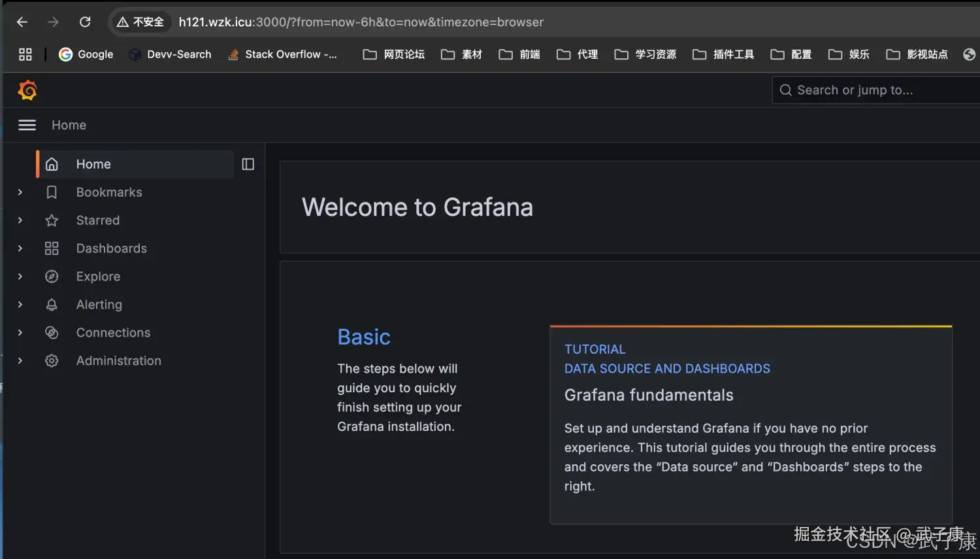Select the Starred star icon

click(x=52, y=220)
